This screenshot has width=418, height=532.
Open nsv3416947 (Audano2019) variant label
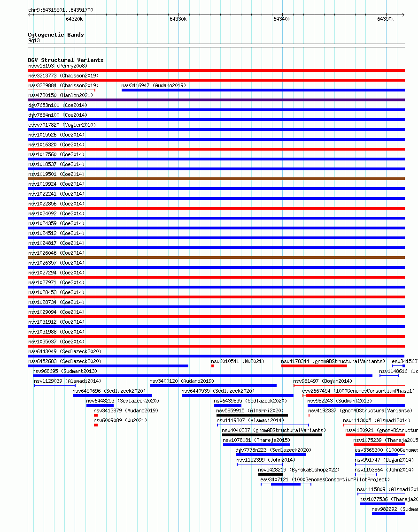[x=154, y=85]
